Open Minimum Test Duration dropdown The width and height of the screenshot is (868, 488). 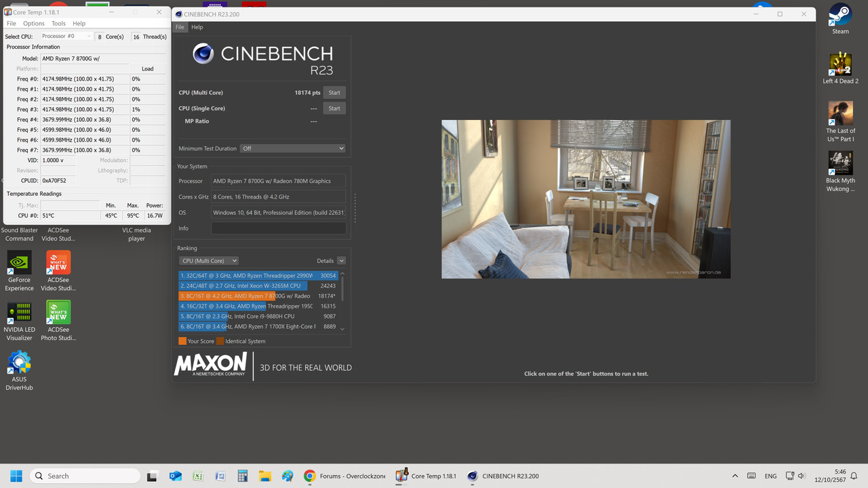click(x=293, y=148)
